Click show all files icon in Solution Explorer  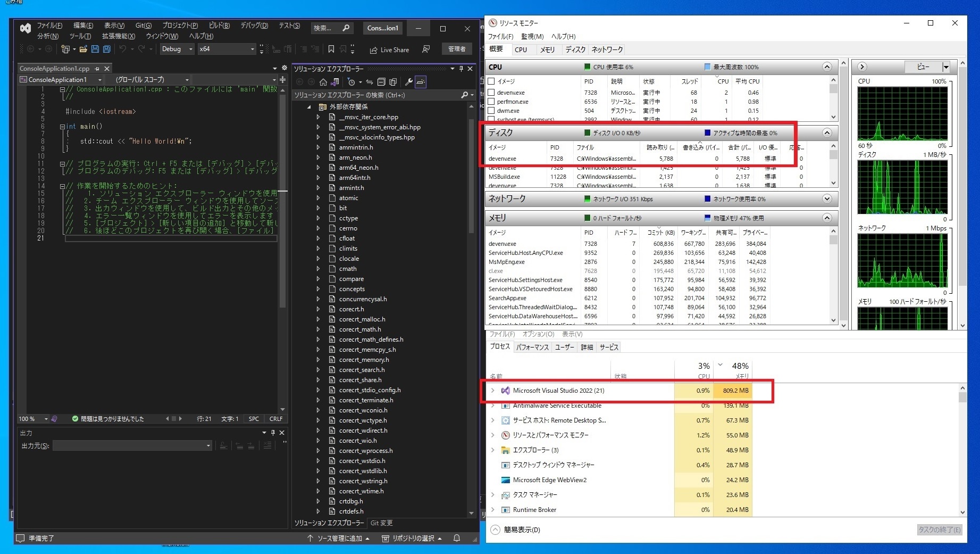pyautogui.click(x=393, y=82)
